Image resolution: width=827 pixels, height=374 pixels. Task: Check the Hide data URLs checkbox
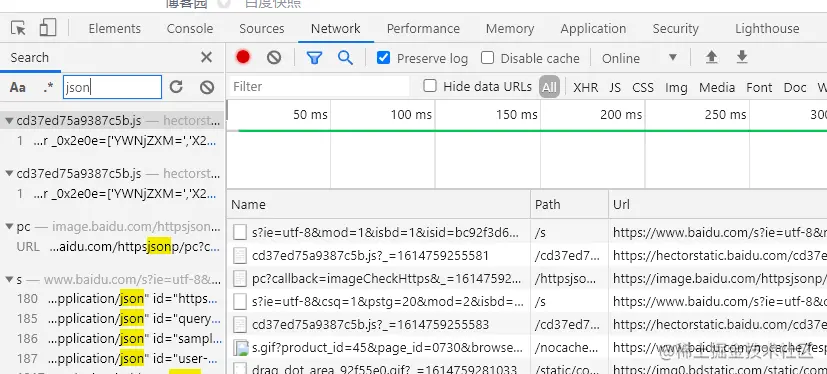430,86
